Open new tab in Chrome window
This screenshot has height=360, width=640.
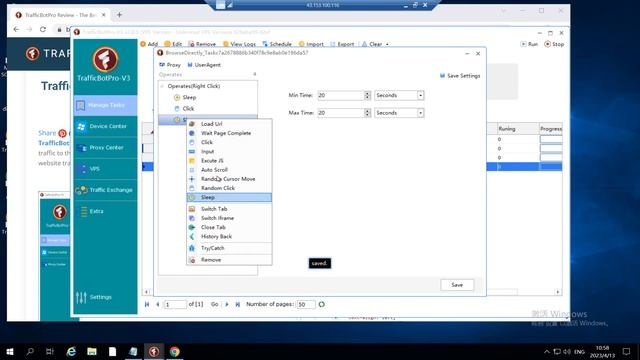tap(119, 15)
